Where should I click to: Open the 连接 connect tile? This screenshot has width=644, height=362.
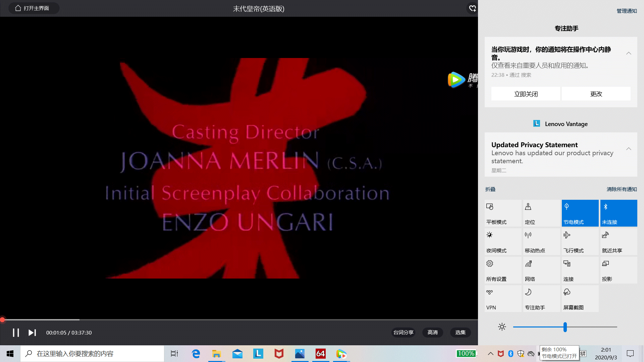point(580,270)
